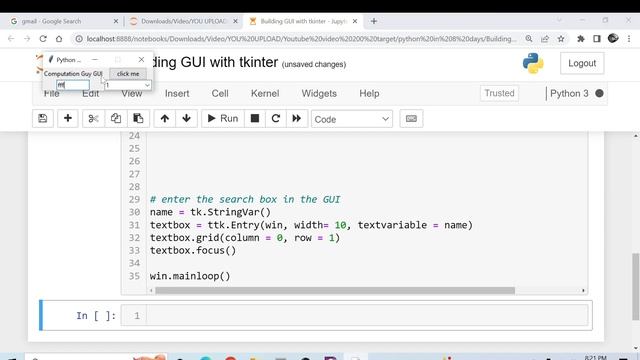Open the browser profile avatar
640x360 pixels.
tap(613, 38)
